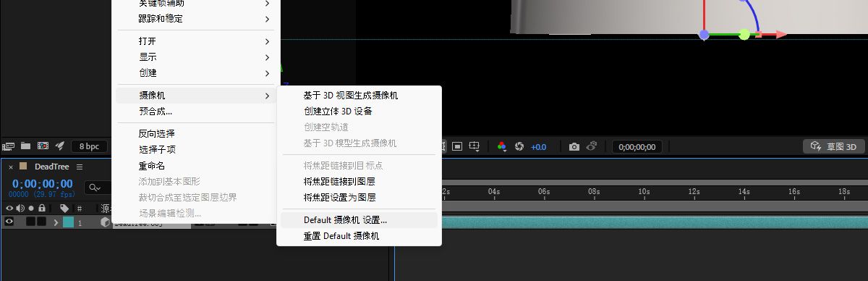Select the DeadTree composition tab

51,167
